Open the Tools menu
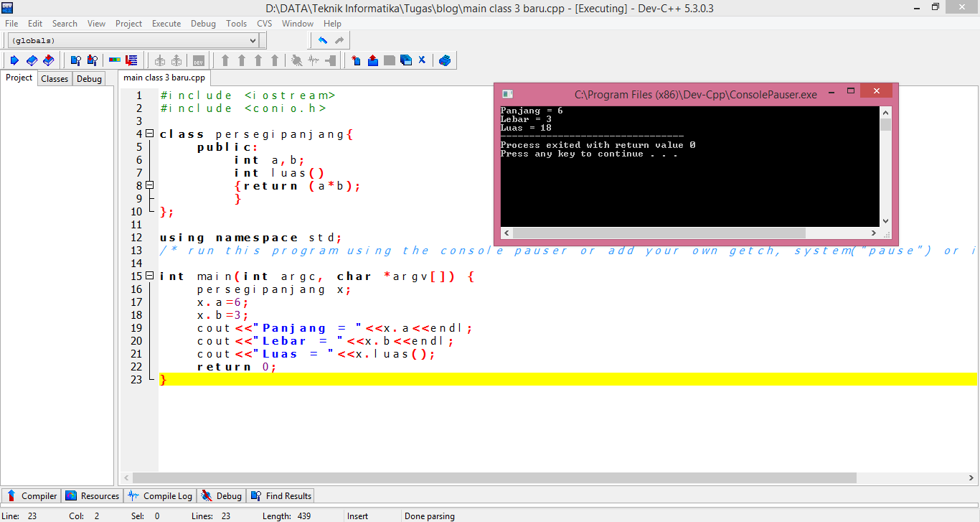 tap(237, 24)
